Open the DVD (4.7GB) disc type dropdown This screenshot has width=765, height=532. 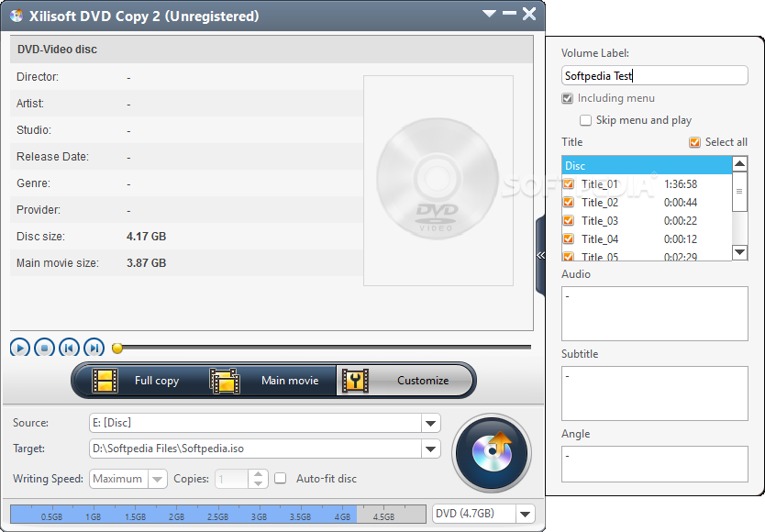[x=525, y=514]
